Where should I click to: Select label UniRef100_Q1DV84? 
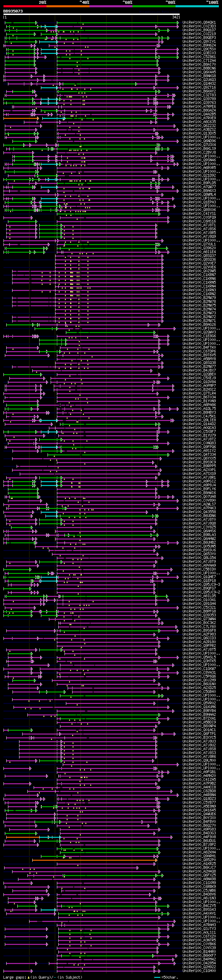pos(199,382)
